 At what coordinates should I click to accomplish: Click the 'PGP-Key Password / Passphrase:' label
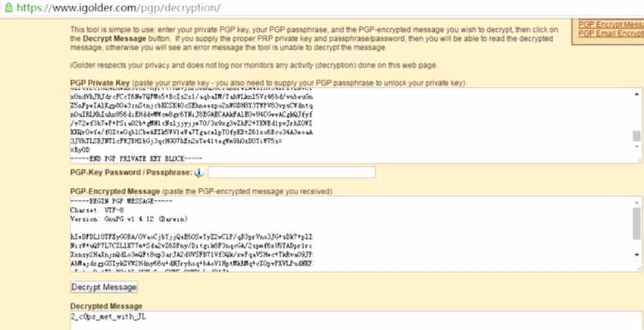point(131,172)
